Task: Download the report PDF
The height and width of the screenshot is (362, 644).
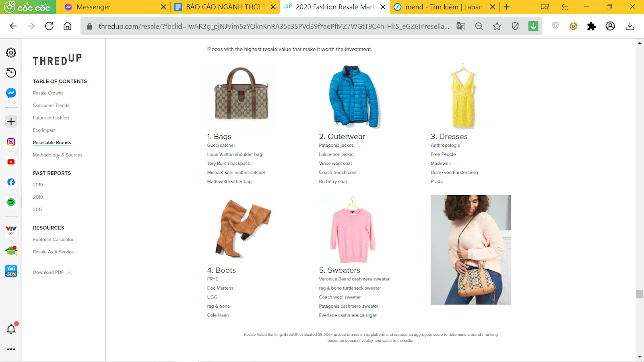Action: [x=52, y=272]
